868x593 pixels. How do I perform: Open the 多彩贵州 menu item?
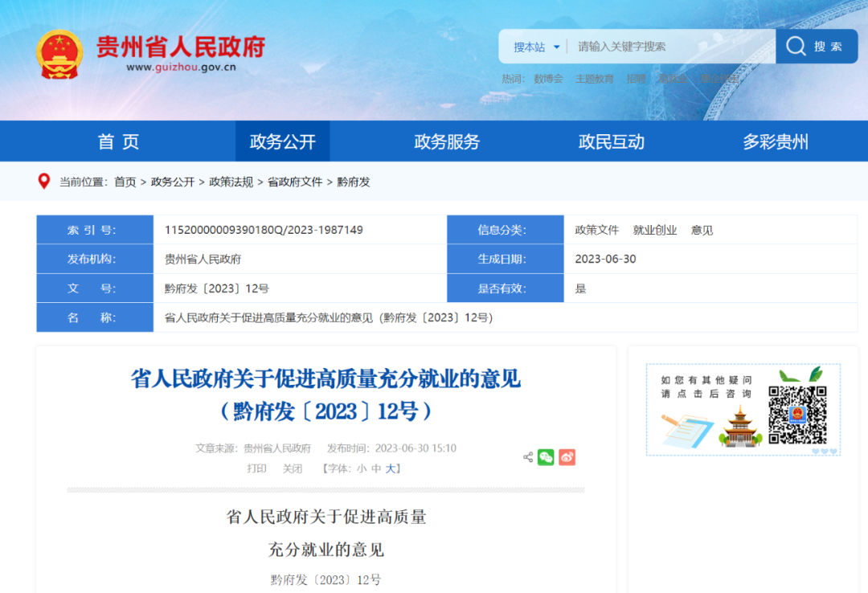tap(774, 141)
